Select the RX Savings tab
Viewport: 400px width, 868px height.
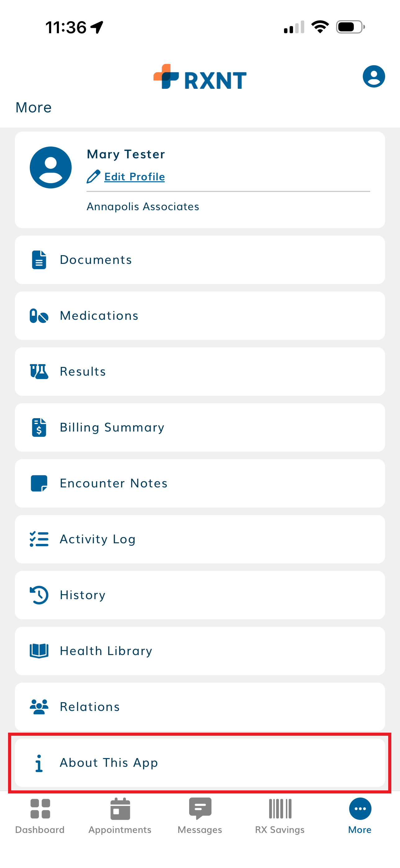280,816
